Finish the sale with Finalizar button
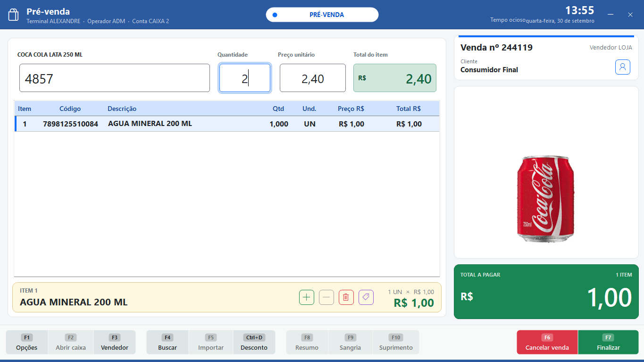 click(608, 343)
